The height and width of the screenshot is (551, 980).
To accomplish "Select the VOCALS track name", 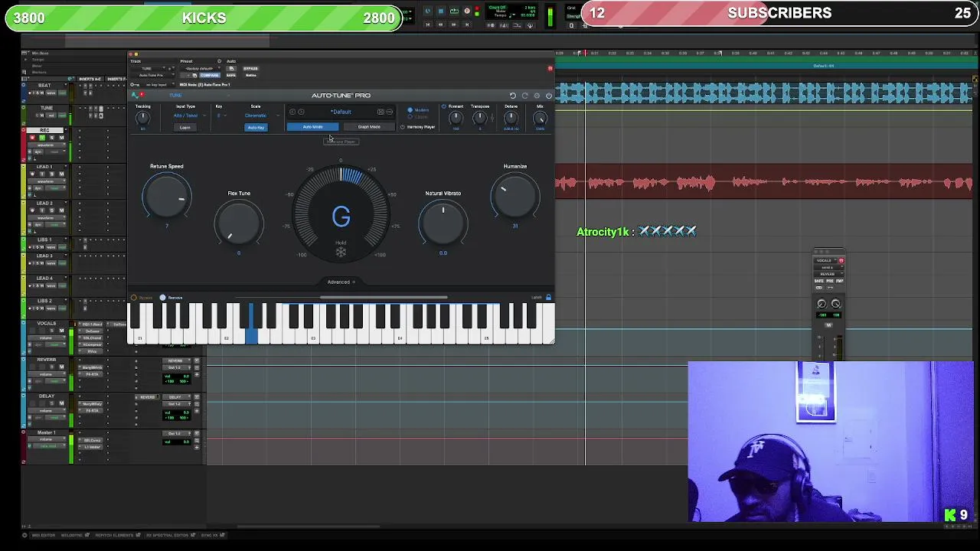I will click(47, 323).
